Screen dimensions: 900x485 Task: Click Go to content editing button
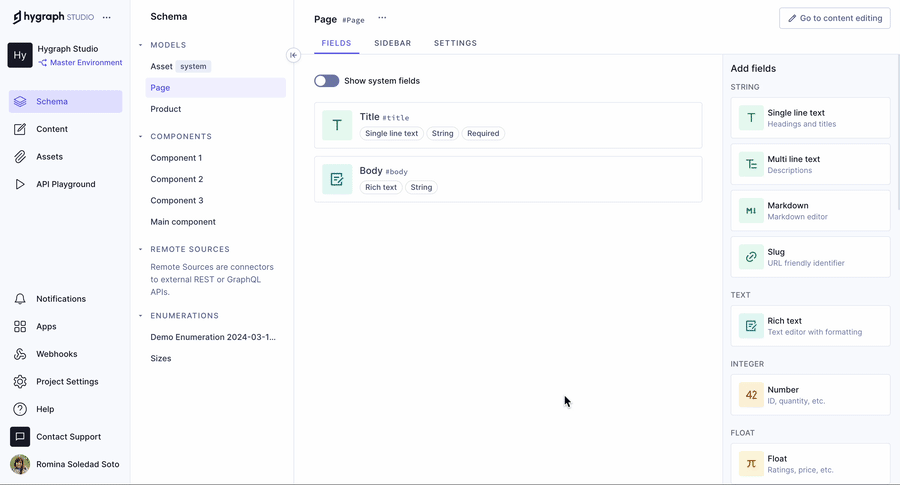[834, 18]
